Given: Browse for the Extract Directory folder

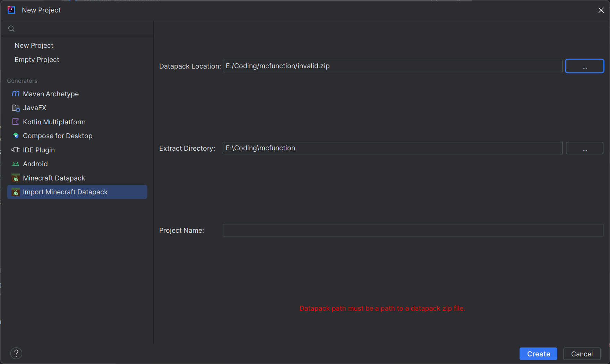Looking at the screenshot, I should 585,148.
